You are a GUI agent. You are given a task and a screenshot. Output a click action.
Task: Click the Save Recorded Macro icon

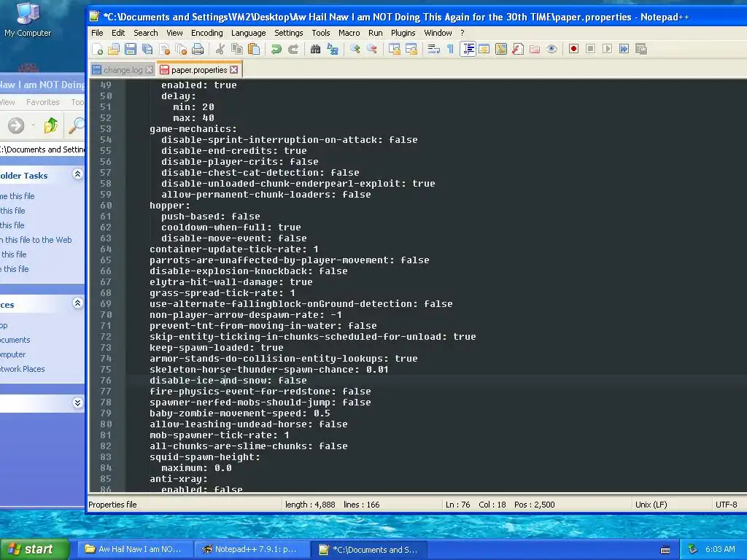click(641, 49)
